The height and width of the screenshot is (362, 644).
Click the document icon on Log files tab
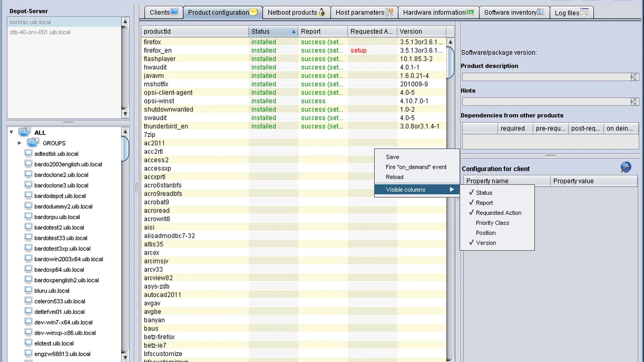click(x=584, y=13)
